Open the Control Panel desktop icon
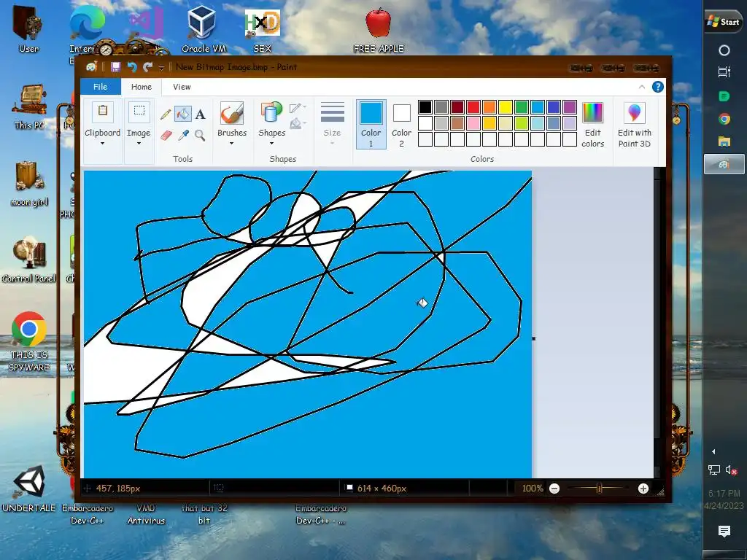Image resolution: width=747 pixels, height=560 pixels. tap(28, 260)
